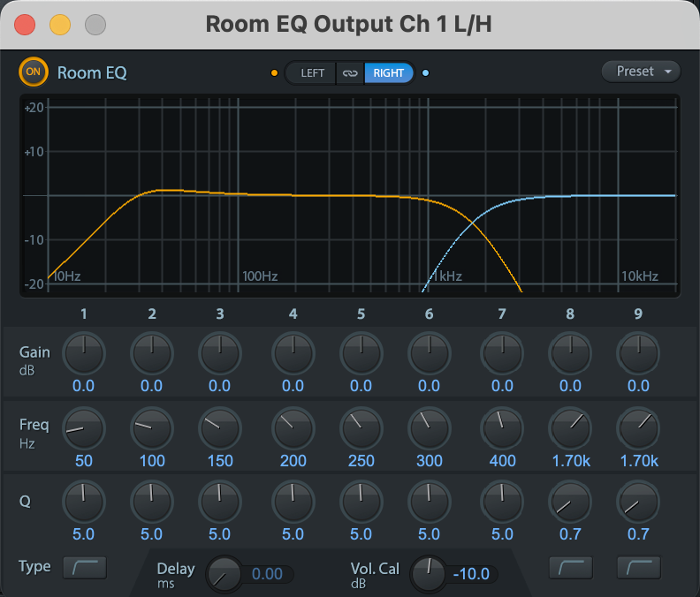This screenshot has width=700, height=597.
Task: Click the band 1 filter type icon
Action: point(85,567)
